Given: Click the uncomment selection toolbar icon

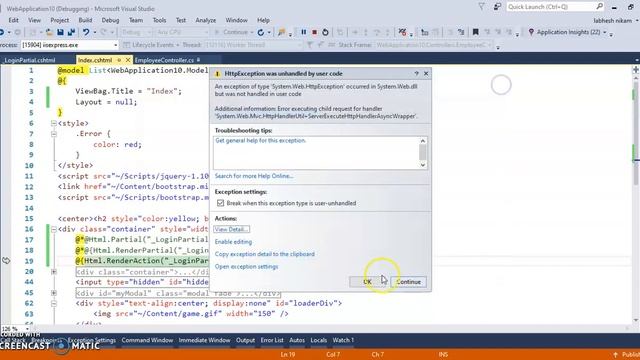Looking at the screenshot, I should tap(461, 32).
